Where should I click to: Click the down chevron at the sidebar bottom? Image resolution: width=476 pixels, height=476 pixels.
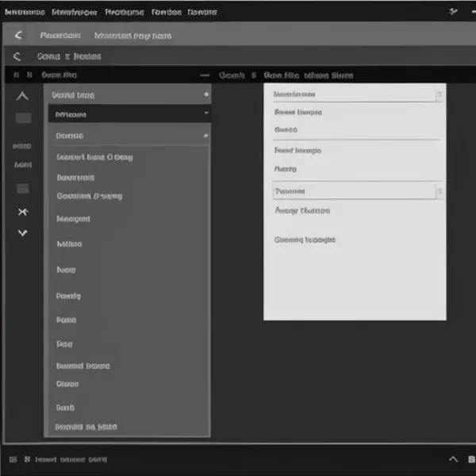coord(22,233)
